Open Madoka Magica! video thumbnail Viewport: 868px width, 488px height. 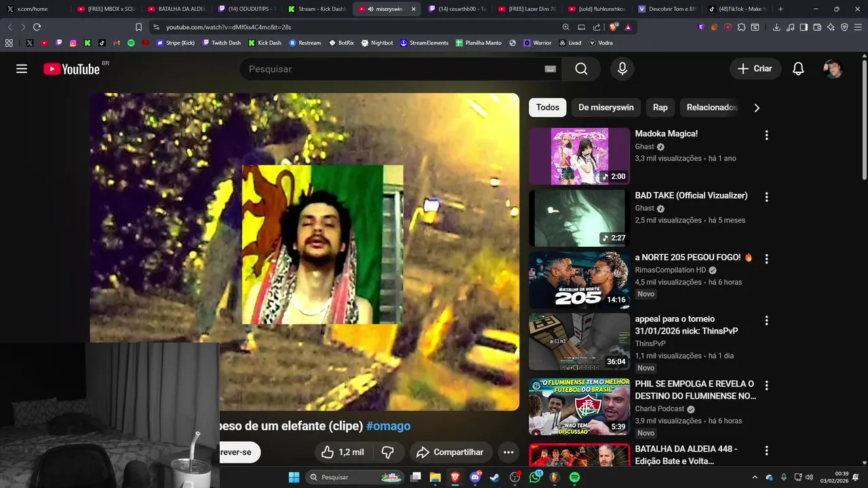pos(579,157)
